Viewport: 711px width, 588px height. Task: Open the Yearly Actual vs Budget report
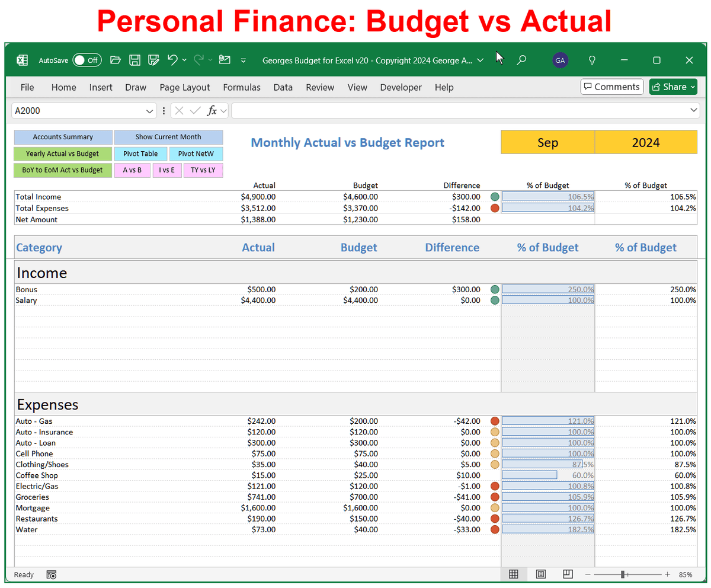(63, 154)
